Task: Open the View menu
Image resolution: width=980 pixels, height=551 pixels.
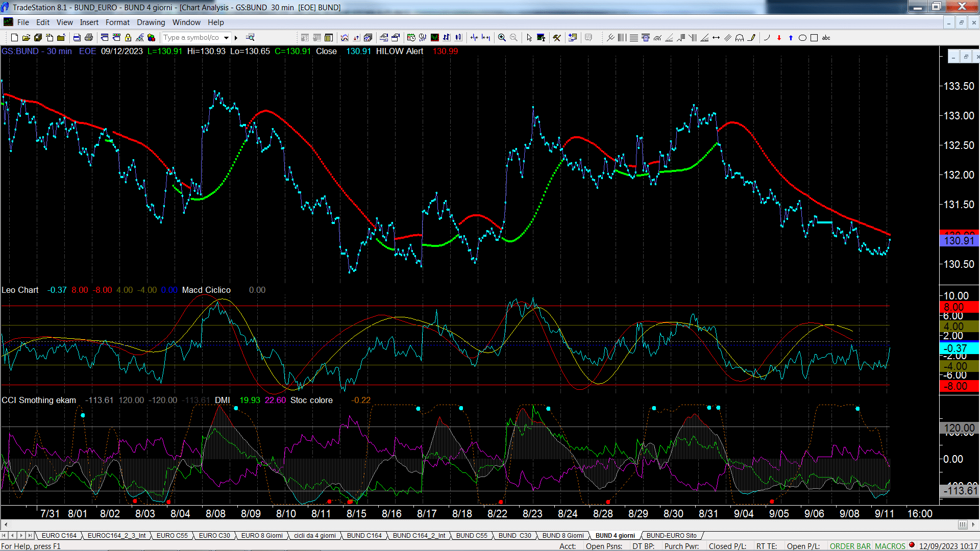Action: [x=65, y=22]
